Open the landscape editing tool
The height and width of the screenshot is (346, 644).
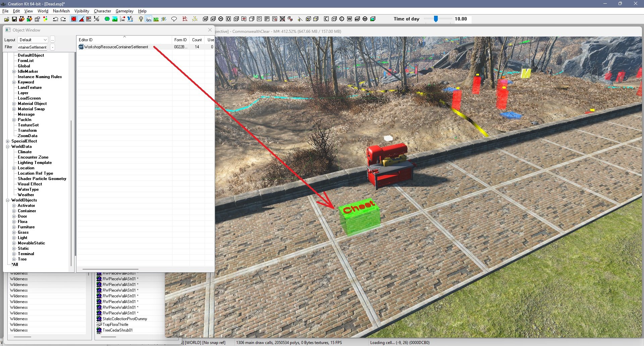pos(115,19)
